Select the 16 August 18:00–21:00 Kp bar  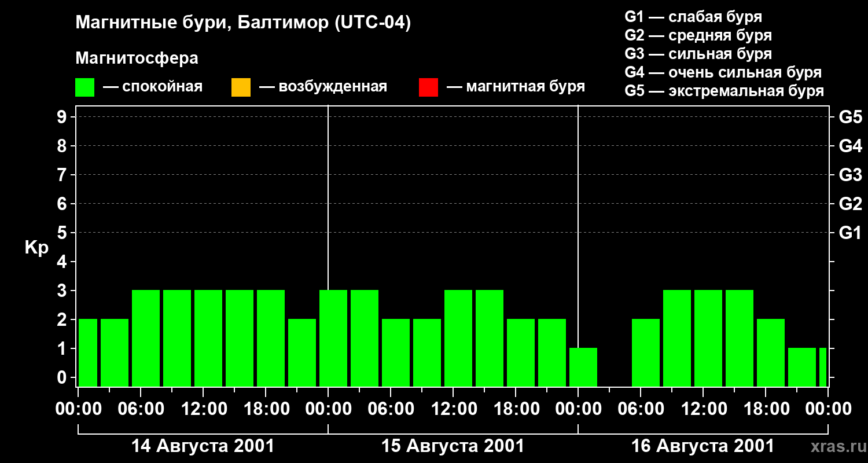(771, 352)
